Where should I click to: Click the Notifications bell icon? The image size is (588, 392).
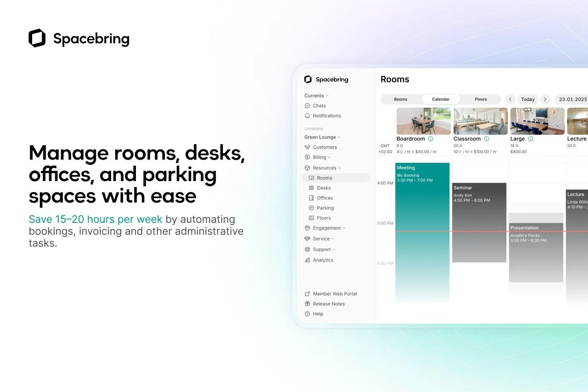pos(307,116)
